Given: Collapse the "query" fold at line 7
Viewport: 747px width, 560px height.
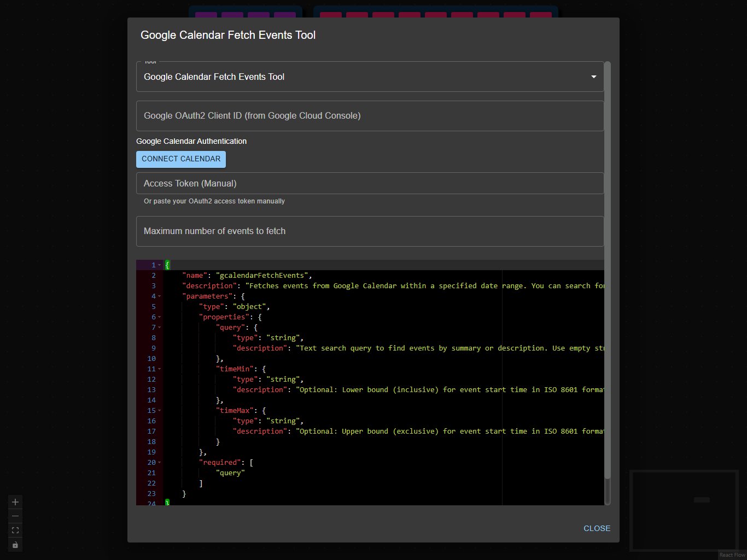Looking at the screenshot, I should click(x=160, y=328).
